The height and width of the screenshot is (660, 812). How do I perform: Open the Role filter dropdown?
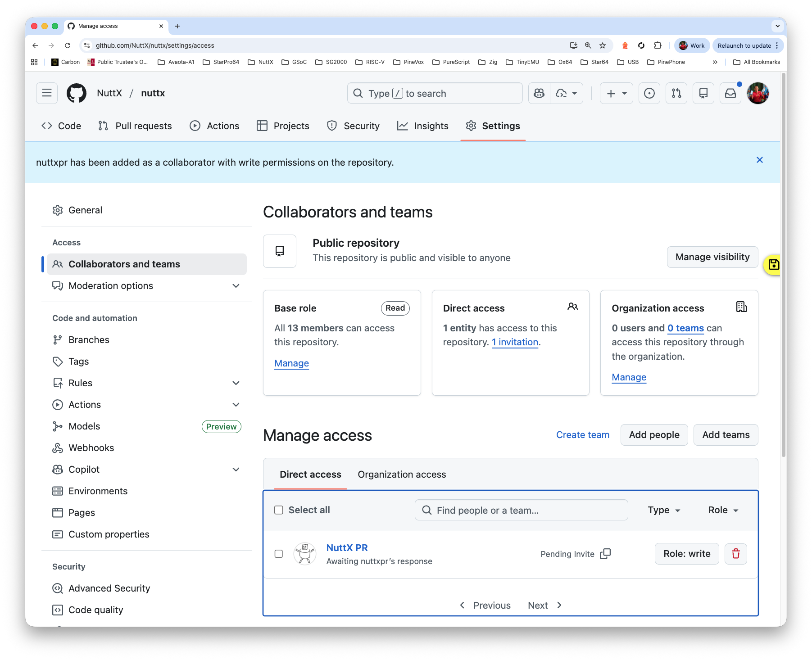723,510
